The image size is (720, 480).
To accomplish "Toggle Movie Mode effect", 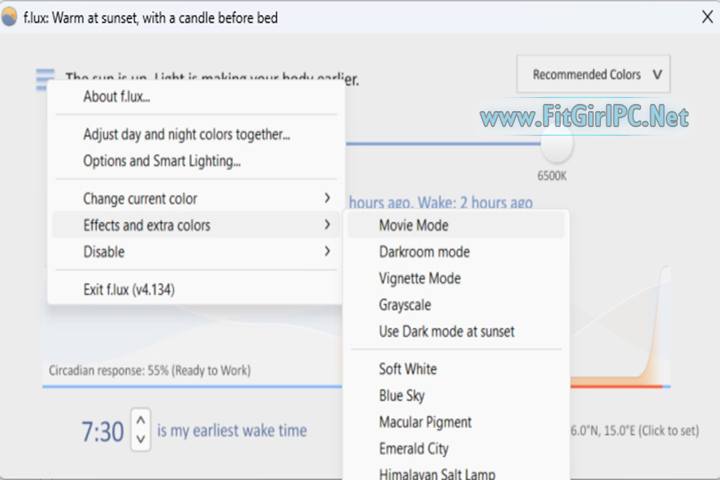I will [x=413, y=225].
